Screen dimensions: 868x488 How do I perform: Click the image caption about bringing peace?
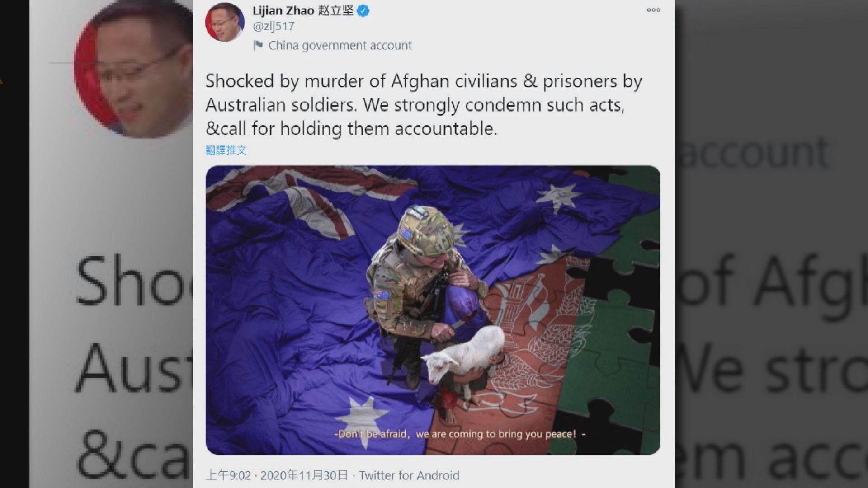point(460,434)
